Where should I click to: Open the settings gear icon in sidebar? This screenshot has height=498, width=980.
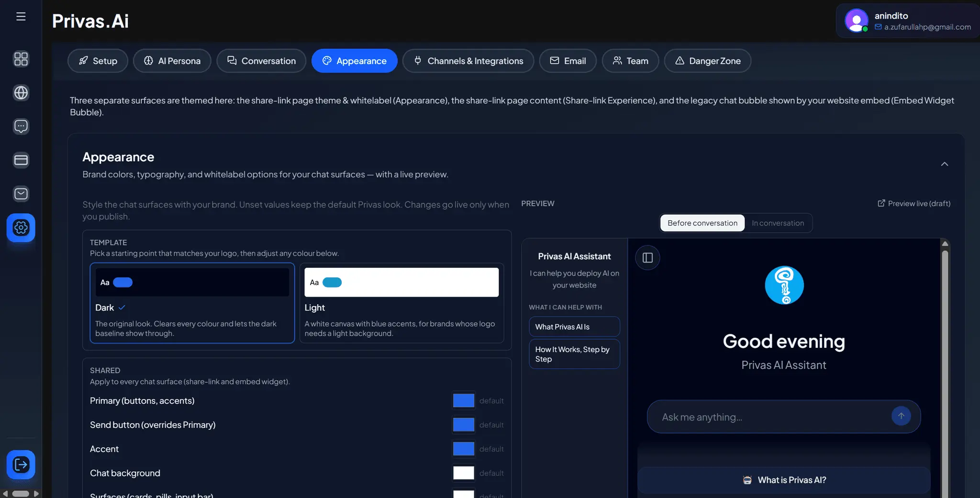pos(21,228)
